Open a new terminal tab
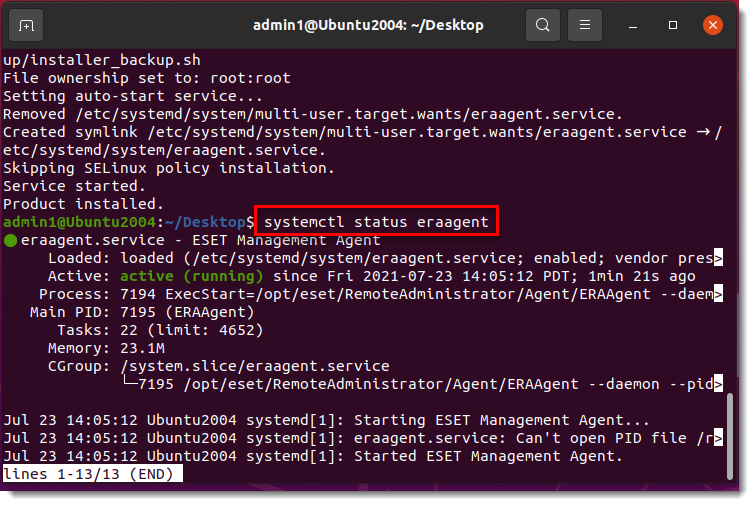The width and height of the screenshot is (754, 506). [26, 25]
